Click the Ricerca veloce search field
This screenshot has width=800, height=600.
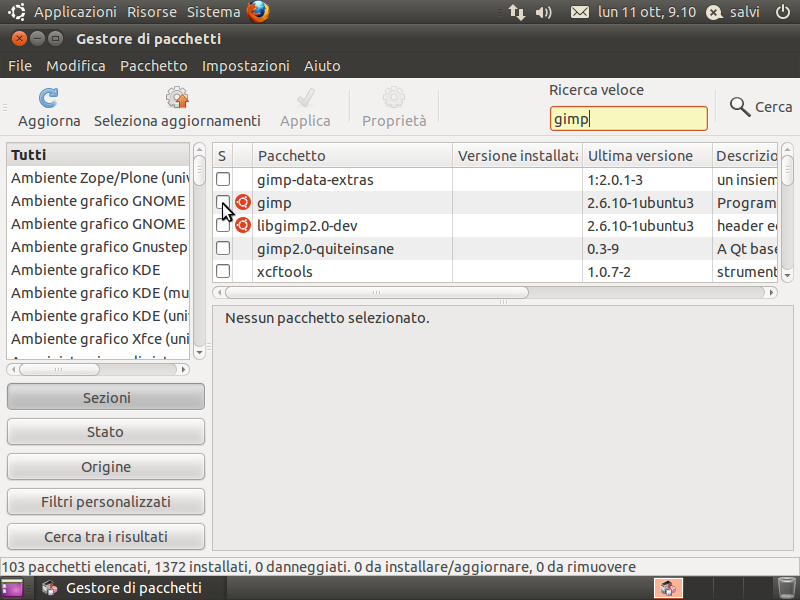click(629, 119)
